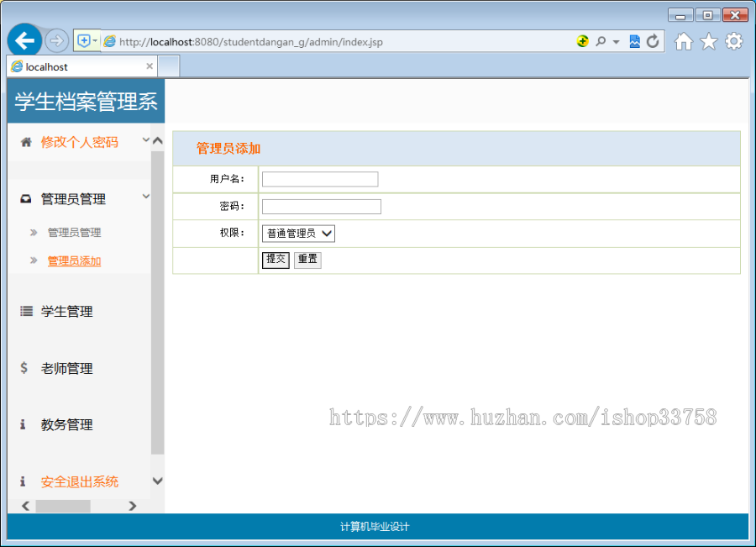
Task: Click the sidebar scroll up arrow
Action: click(x=158, y=140)
